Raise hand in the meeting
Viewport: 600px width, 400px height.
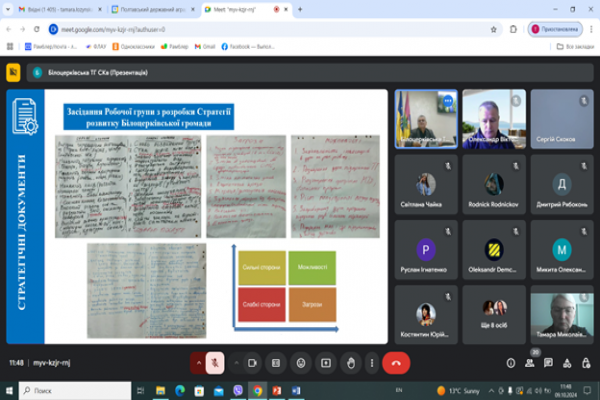[351, 363]
